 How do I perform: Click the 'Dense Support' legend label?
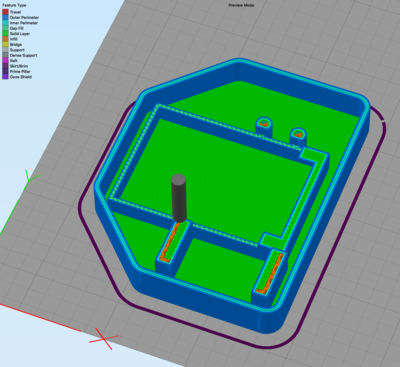coord(24,55)
